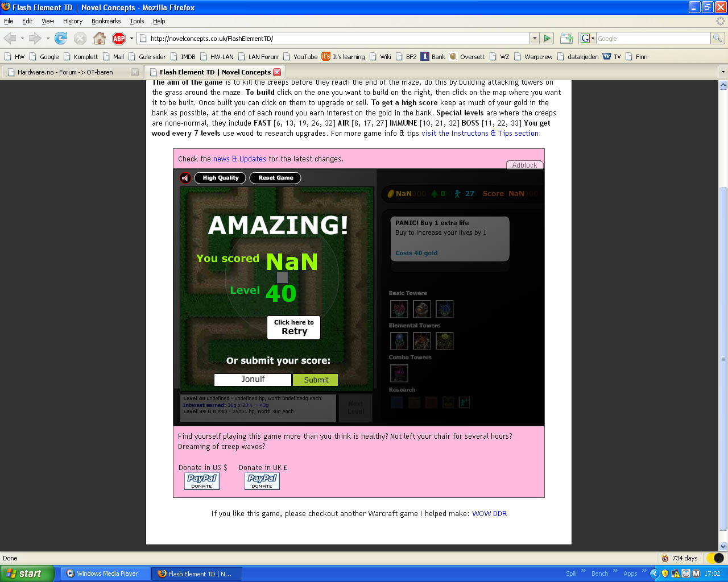Image resolution: width=728 pixels, height=582 pixels.
Task: Open the Tools menu
Action: tap(137, 21)
